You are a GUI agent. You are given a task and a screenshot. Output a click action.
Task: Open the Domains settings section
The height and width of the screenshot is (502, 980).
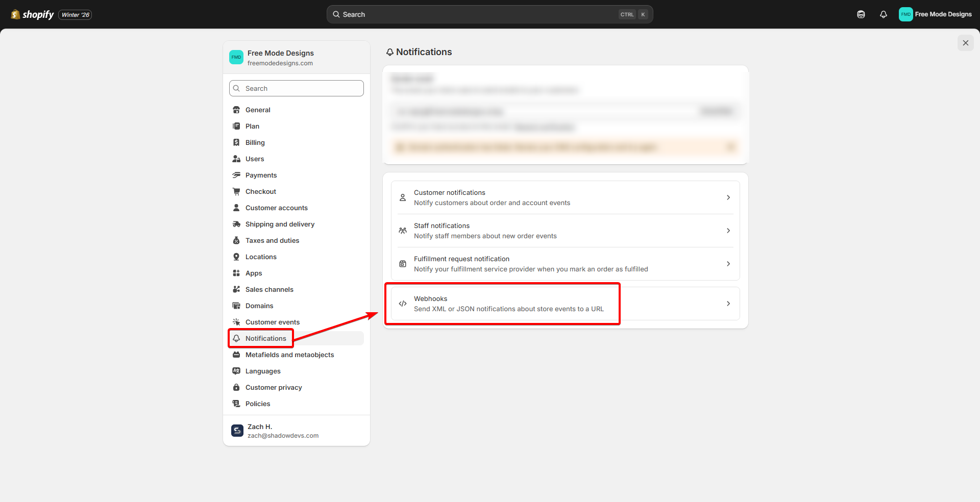[259, 306]
